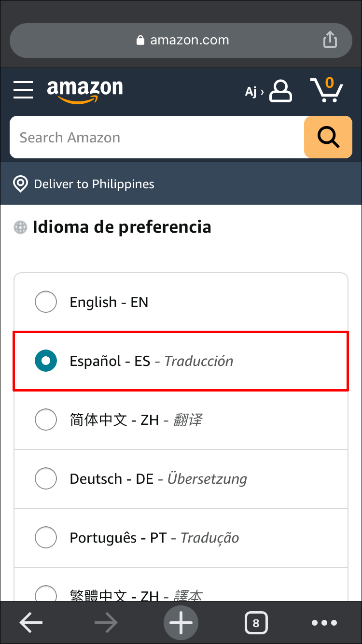Tap the search magnifier button
362x644 pixels.
pos(328,137)
